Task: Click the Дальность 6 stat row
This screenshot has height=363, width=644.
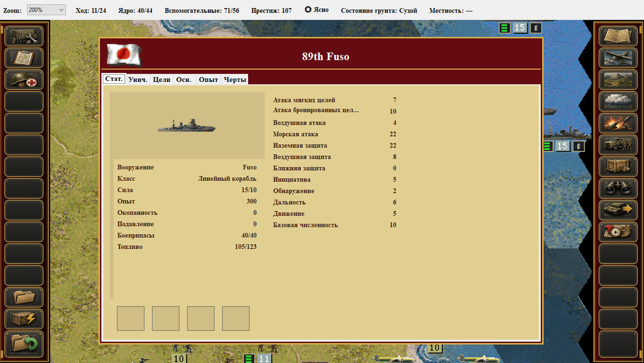Action: 335,202
